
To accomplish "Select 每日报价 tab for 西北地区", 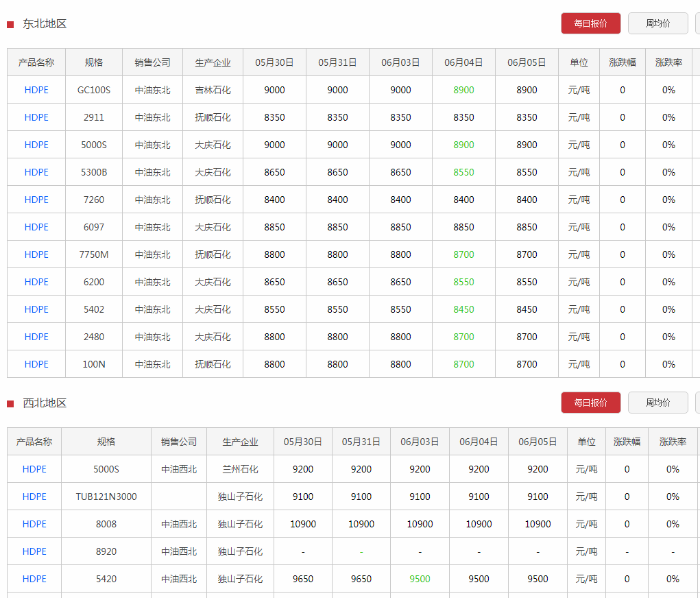I will click(590, 403).
